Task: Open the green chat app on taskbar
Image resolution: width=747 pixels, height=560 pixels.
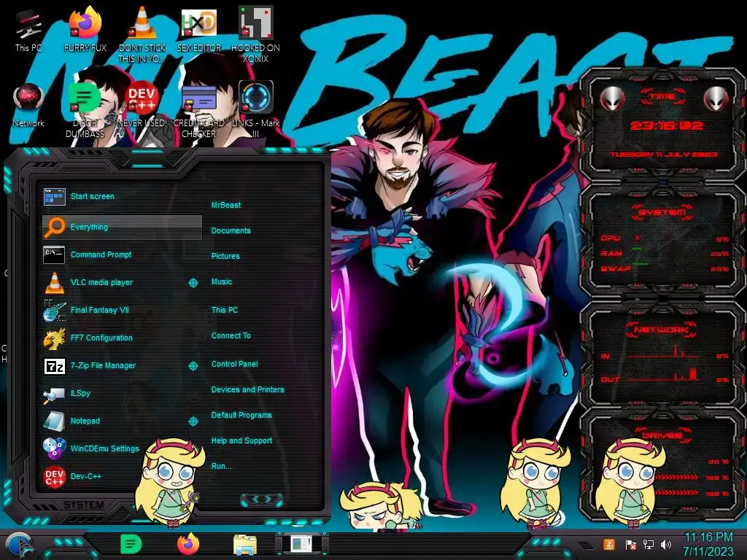Action: click(131, 544)
